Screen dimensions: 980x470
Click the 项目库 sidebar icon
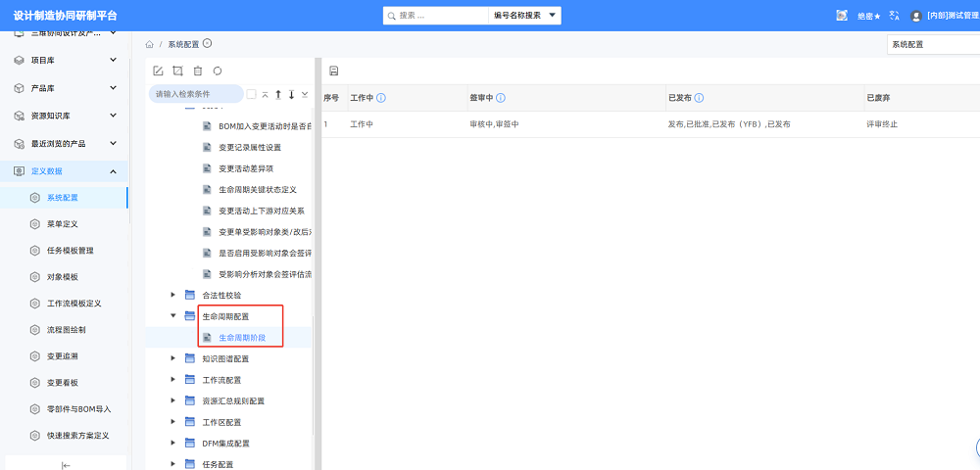(x=19, y=60)
